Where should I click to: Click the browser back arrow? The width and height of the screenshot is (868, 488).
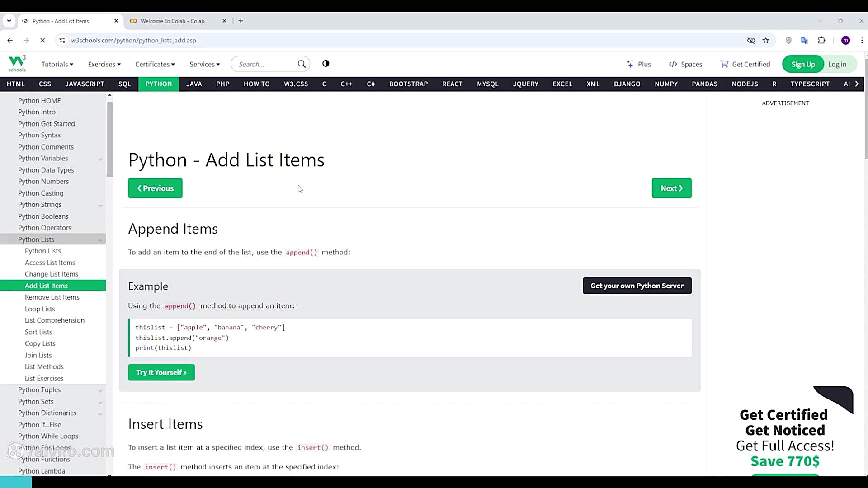pos(10,40)
